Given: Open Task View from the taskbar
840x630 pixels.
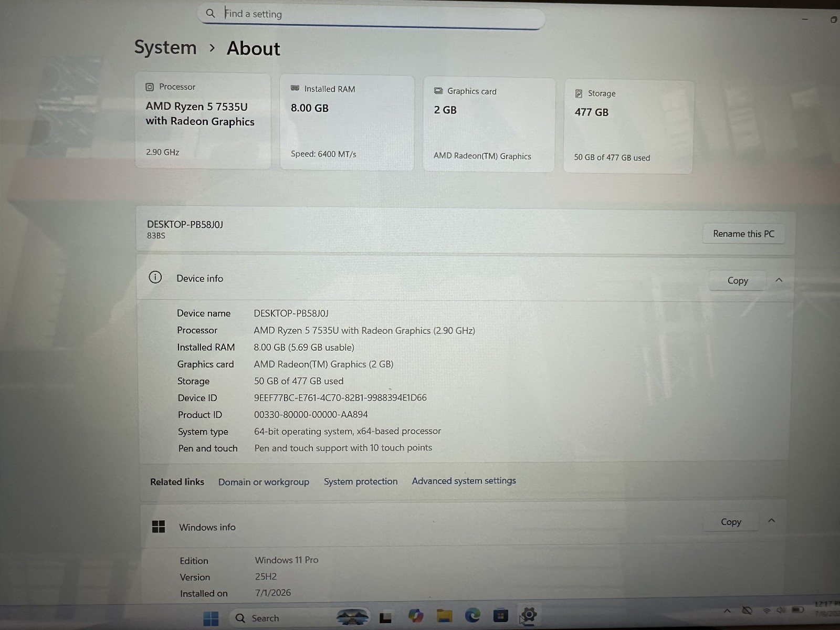Looking at the screenshot, I should tap(386, 618).
